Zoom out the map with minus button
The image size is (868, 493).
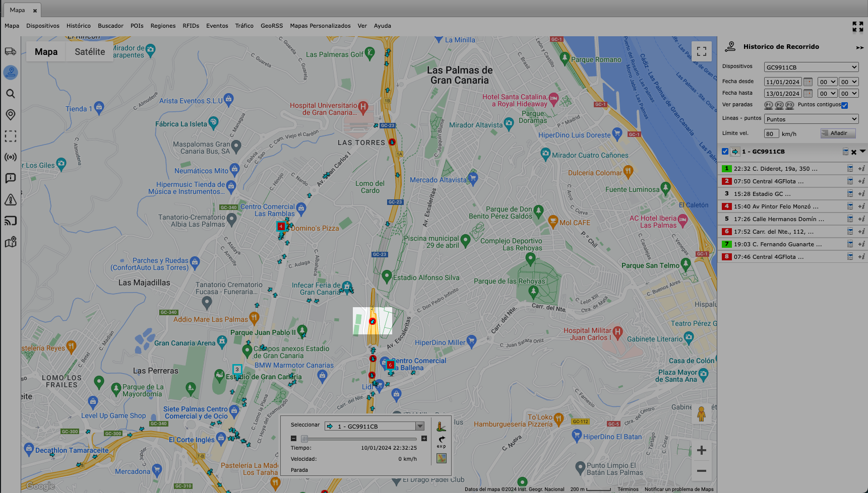pyautogui.click(x=701, y=471)
